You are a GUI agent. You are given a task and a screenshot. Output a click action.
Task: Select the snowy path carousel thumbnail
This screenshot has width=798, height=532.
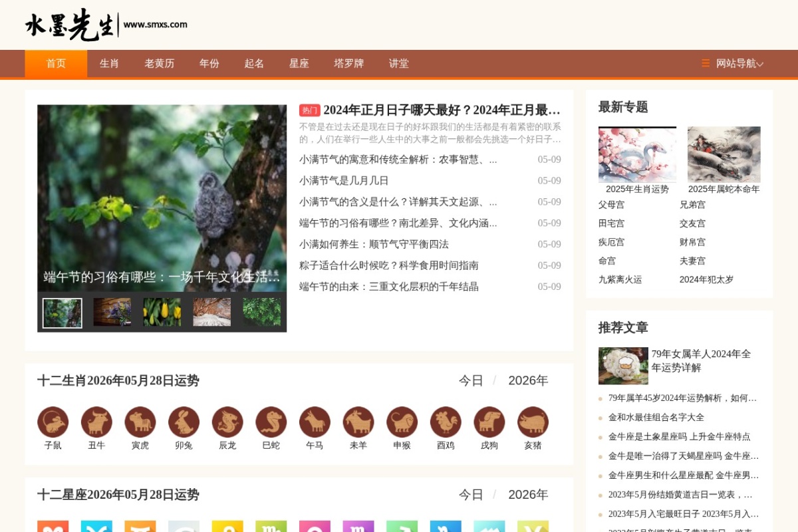point(212,312)
